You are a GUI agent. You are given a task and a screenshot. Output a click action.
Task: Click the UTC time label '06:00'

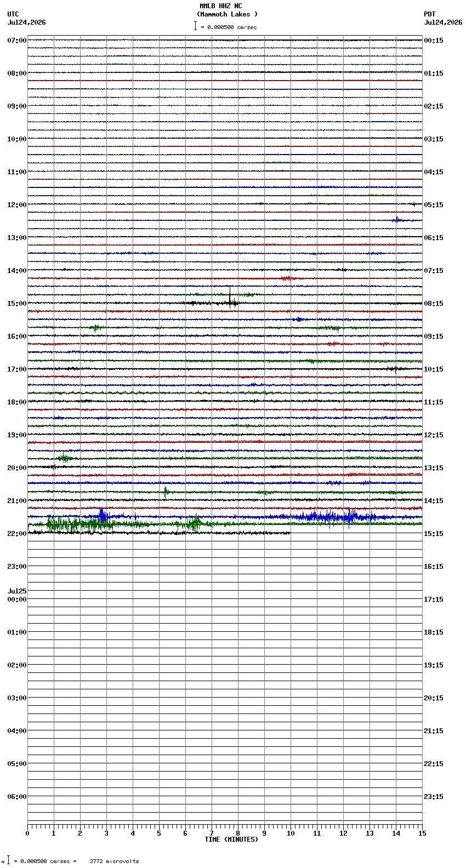coord(17,797)
